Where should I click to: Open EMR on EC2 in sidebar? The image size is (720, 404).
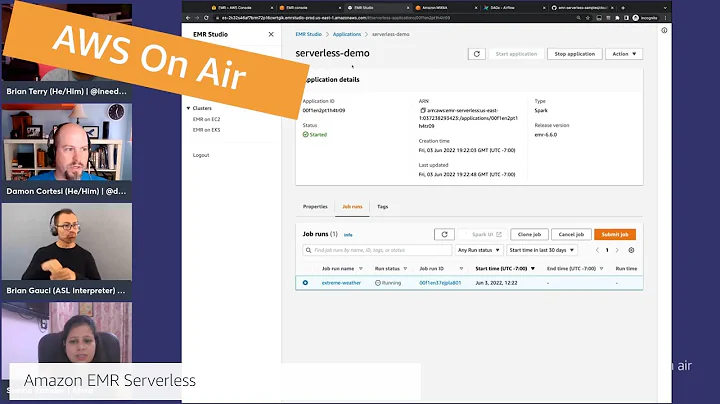[206, 119]
